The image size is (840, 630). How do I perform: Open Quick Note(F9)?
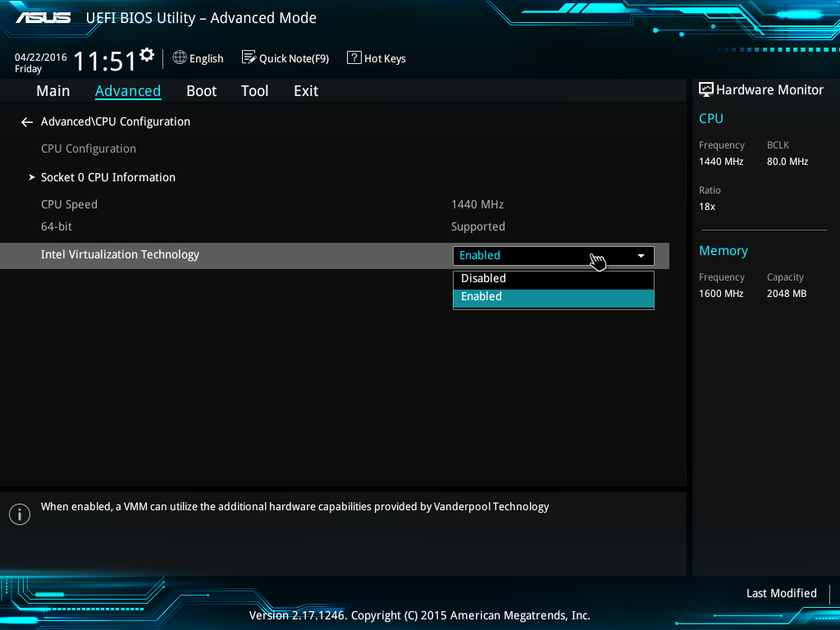[285, 58]
